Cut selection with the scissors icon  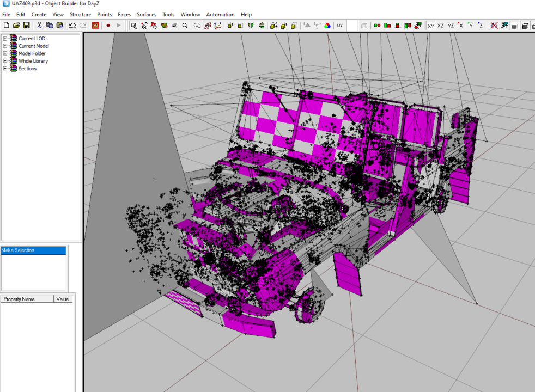(39, 26)
